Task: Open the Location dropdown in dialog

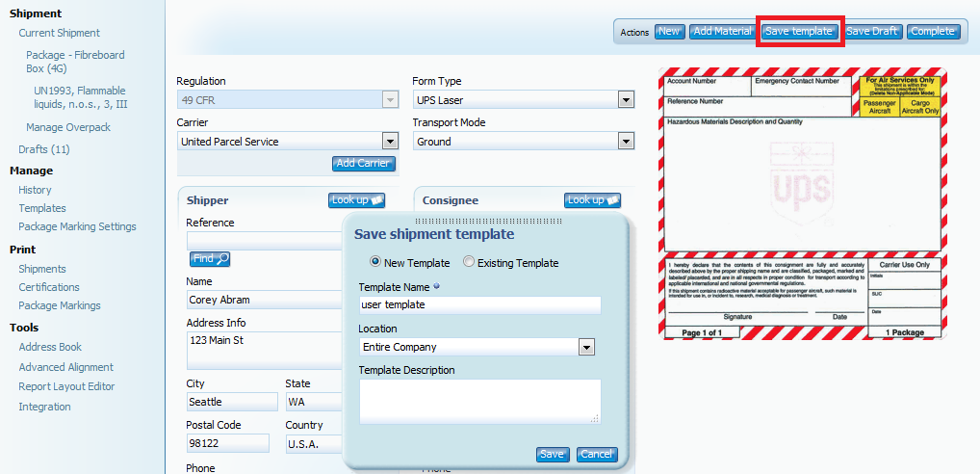Action: point(585,347)
